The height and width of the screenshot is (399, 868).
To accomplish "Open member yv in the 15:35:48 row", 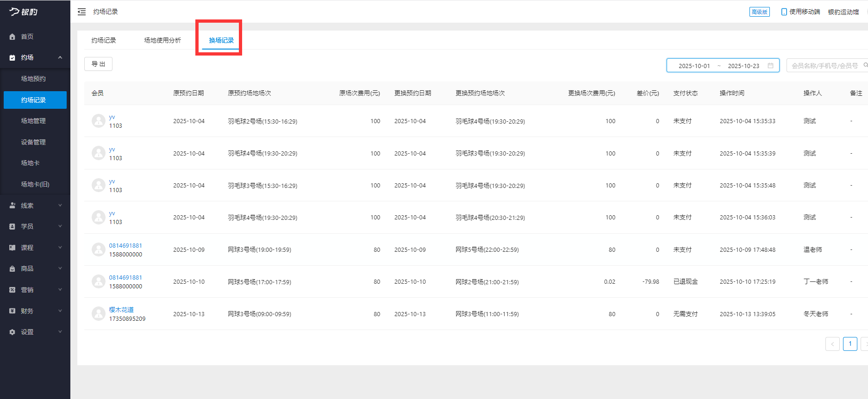I will pos(112,181).
